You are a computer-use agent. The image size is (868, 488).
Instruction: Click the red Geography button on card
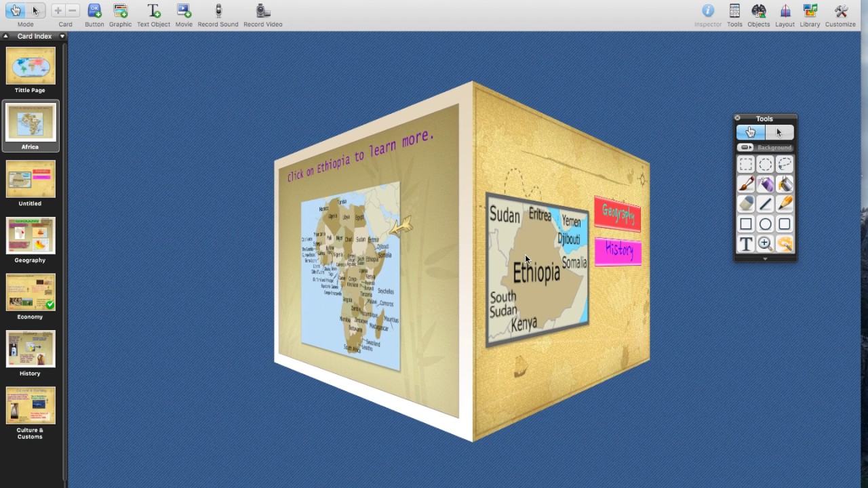click(x=618, y=214)
